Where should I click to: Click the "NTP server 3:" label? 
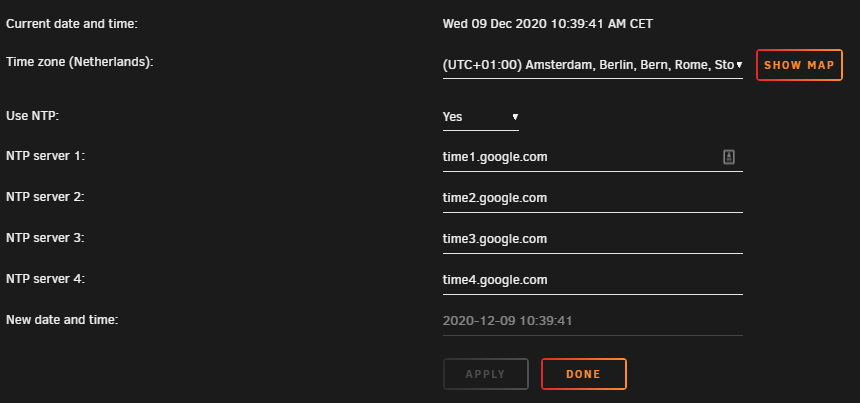(x=46, y=238)
